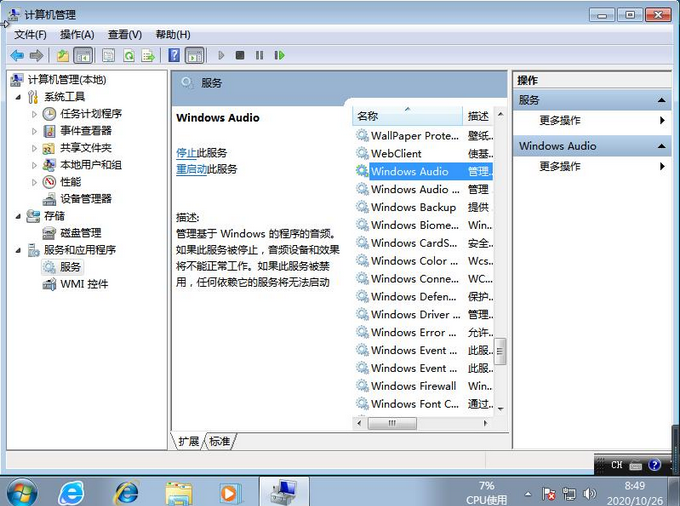Click the Back arrow toolbar icon
Image resolution: width=680 pixels, height=506 pixels.
click(x=17, y=55)
